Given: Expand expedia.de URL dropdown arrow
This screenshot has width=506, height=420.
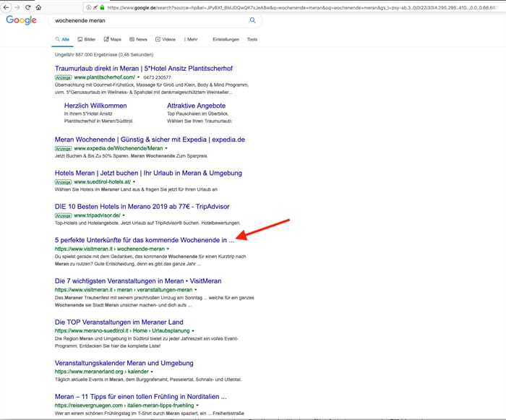Looking at the screenshot, I should 166,148.
